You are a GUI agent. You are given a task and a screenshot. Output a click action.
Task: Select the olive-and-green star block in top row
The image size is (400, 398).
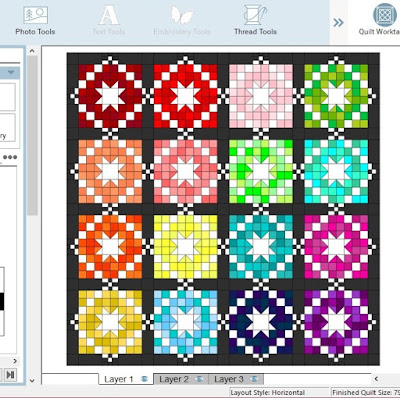click(x=336, y=96)
